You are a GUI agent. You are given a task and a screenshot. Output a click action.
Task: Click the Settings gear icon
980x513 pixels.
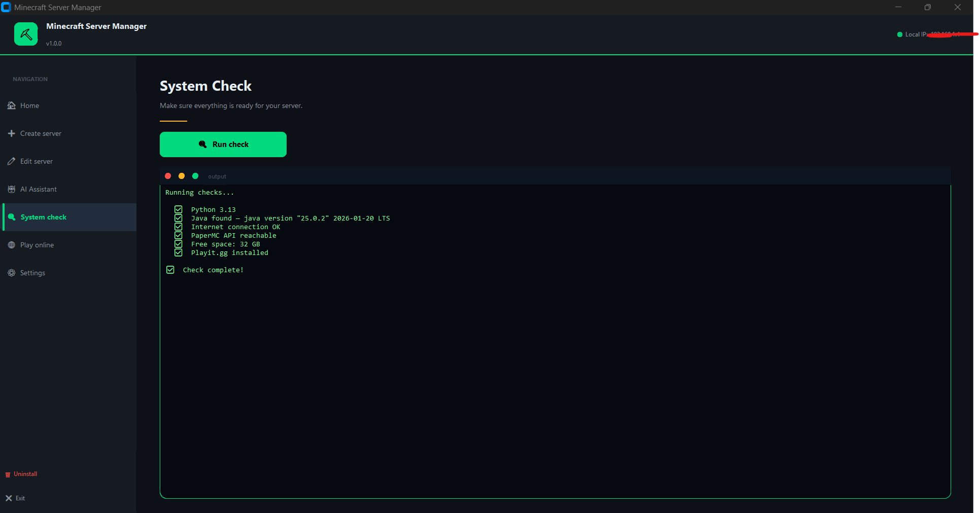[12, 273]
